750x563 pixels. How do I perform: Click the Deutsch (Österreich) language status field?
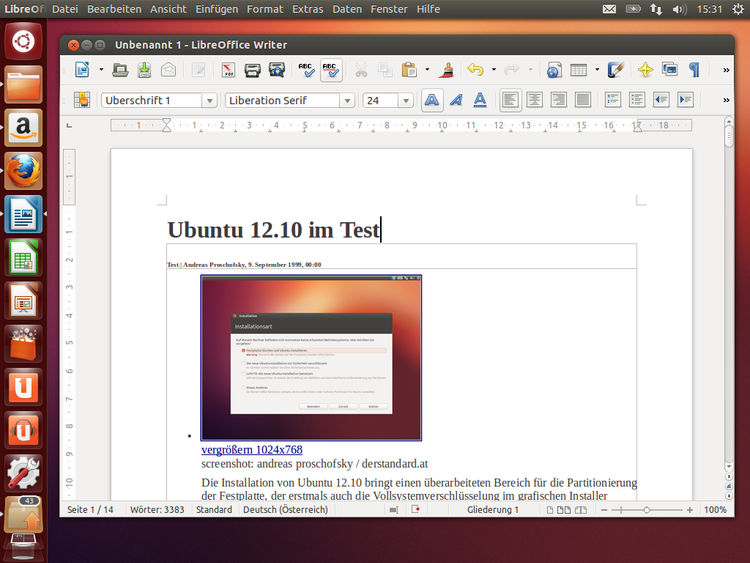click(285, 510)
